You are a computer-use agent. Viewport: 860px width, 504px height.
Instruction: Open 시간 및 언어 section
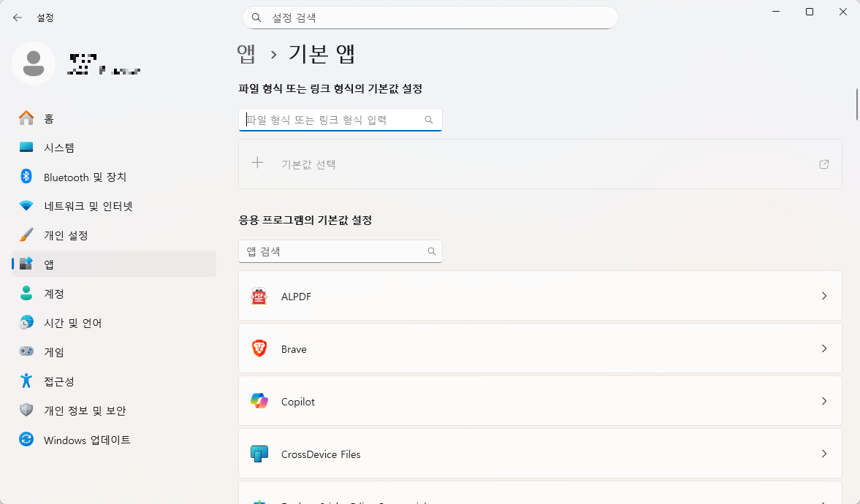[x=113, y=322]
